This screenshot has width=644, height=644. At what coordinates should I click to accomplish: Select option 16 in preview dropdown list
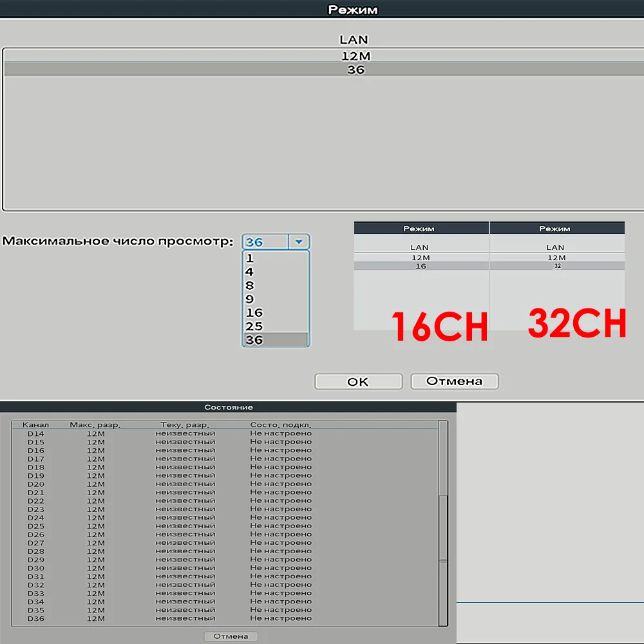coord(276,312)
